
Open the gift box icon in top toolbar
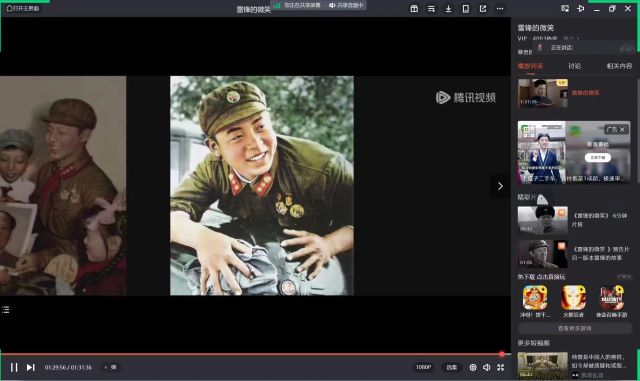pyautogui.click(x=414, y=9)
